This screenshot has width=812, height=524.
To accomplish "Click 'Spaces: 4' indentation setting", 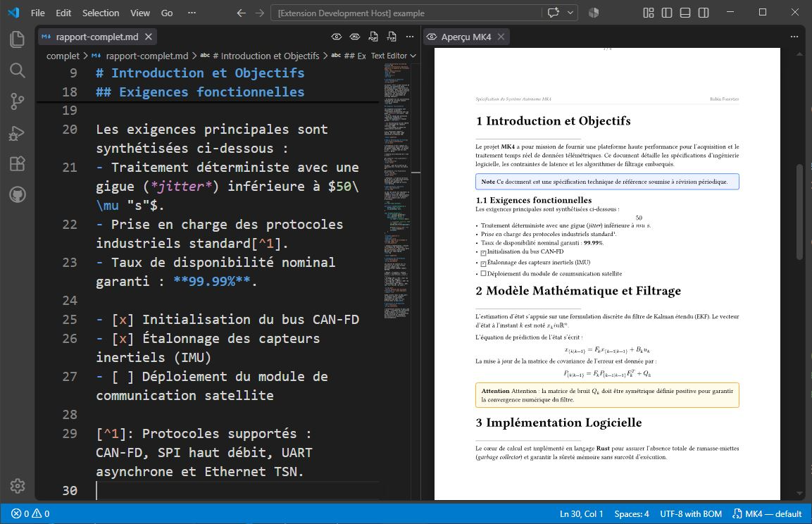I will click(631, 513).
